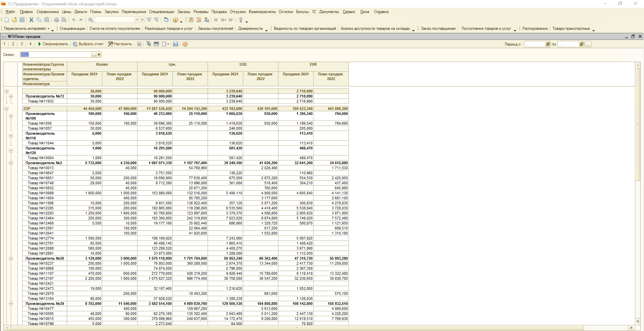The height and width of the screenshot is (331, 644).
Task: Open the report help question mark icon
Action: click(x=185, y=44)
